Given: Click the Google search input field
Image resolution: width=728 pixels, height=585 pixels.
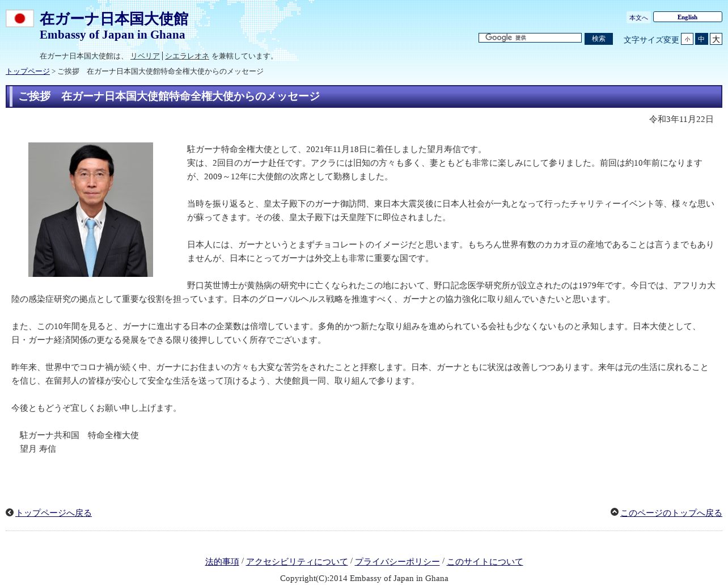Looking at the screenshot, I should (x=530, y=38).
